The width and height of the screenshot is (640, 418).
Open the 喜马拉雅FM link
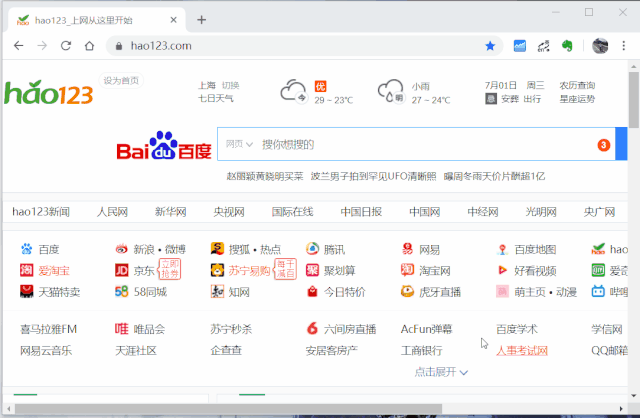(49, 329)
